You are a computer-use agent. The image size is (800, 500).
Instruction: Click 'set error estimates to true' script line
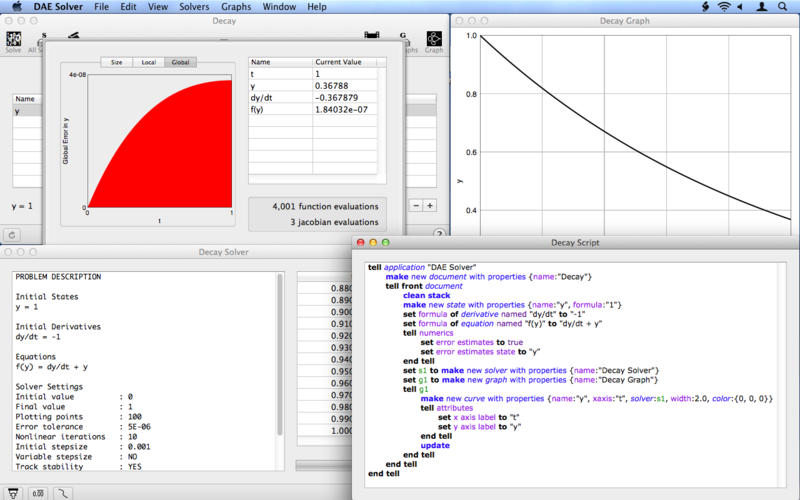point(471,342)
